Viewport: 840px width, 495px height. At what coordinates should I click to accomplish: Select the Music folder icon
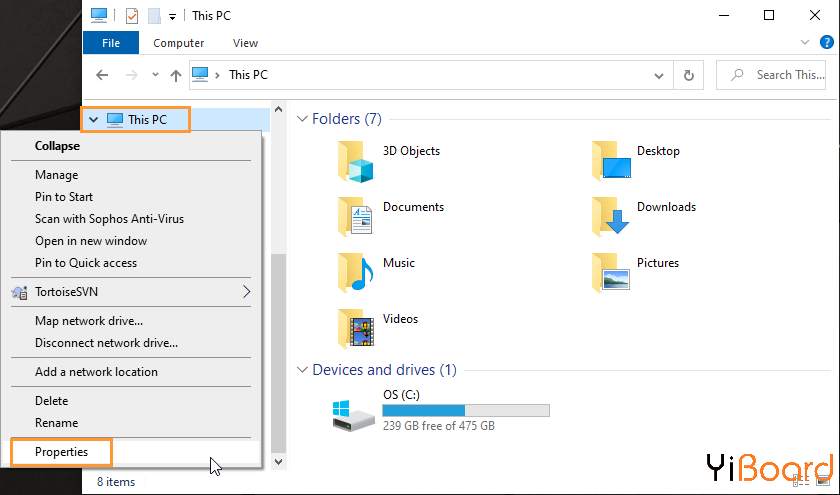pos(355,273)
